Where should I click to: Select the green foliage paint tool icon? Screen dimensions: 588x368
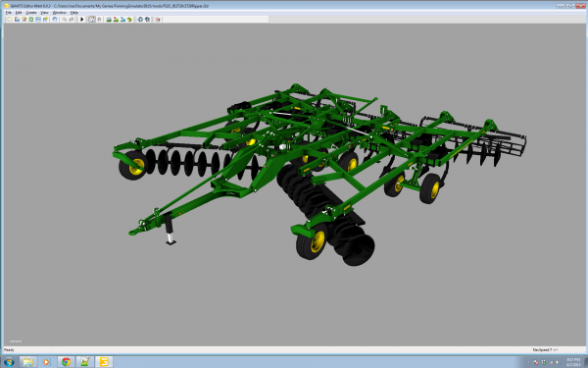[x=129, y=20]
